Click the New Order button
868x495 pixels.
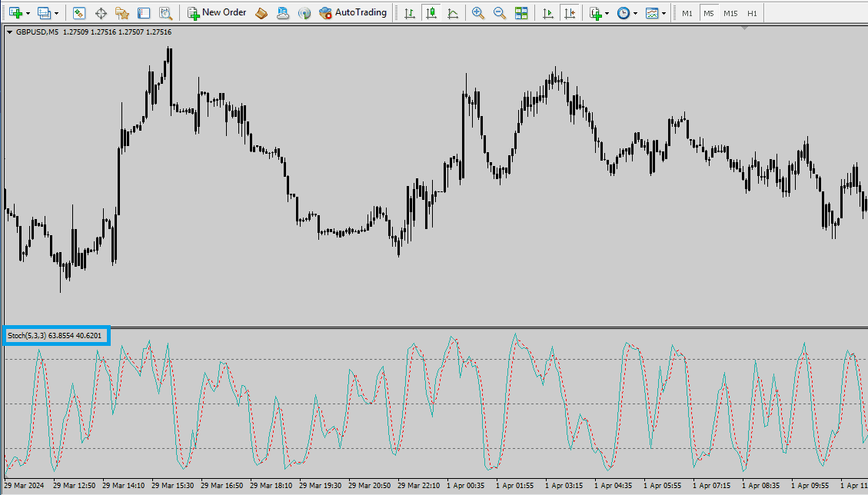pyautogui.click(x=217, y=13)
